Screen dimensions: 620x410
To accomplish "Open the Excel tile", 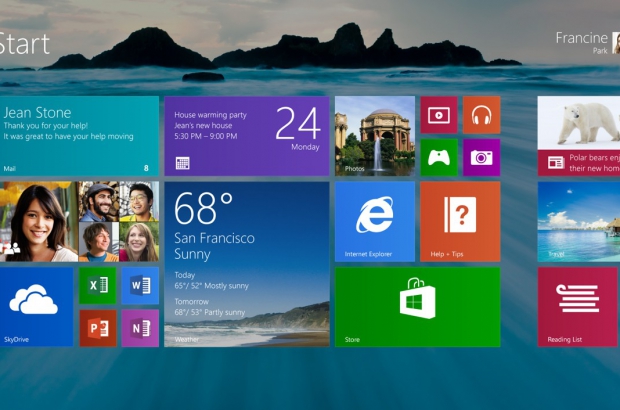I will click(98, 285).
